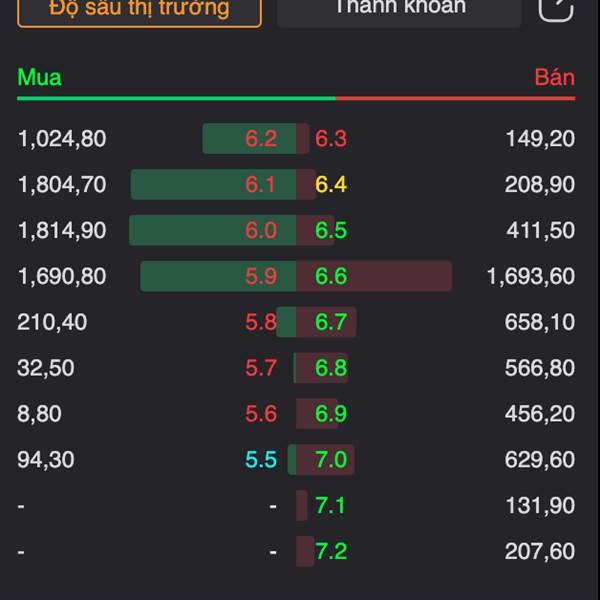The image size is (600, 600).
Task: Tap the red Bán column header
Action: [554, 78]
